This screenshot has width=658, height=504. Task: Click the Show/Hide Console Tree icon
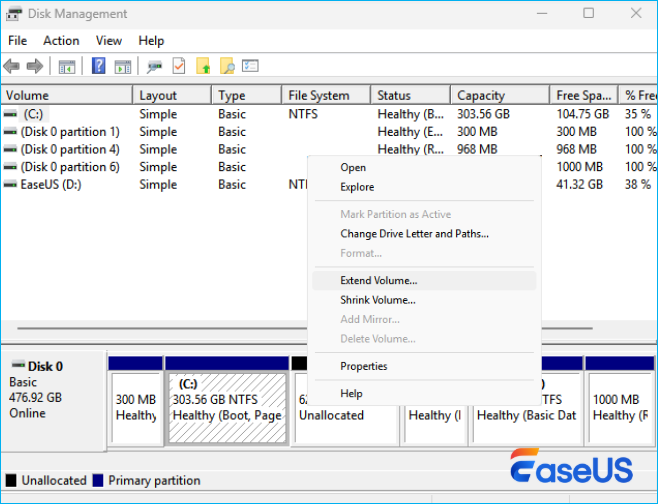click(x=67, y=67)
